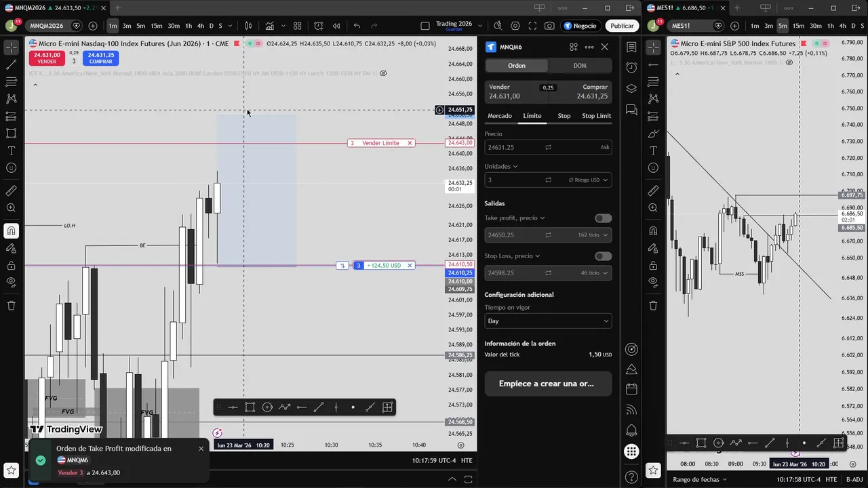Switch to DOM tab in order panel
This screenshot has height=488, width=868.
580,66
